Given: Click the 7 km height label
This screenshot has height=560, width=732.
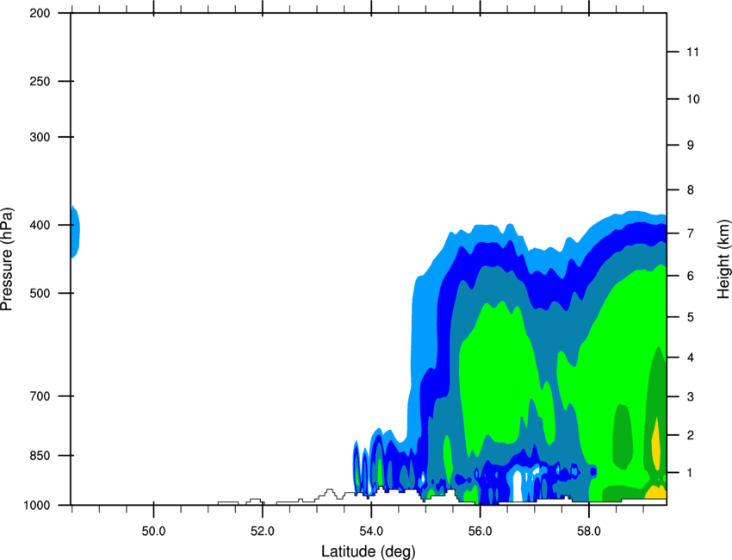Looking at the screenshot, I should click(691, 233).
